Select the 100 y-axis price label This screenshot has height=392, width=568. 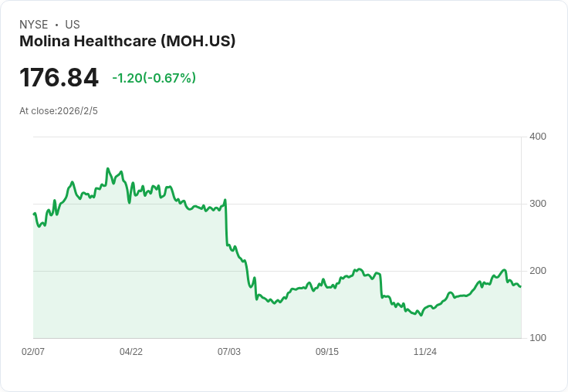538,338
